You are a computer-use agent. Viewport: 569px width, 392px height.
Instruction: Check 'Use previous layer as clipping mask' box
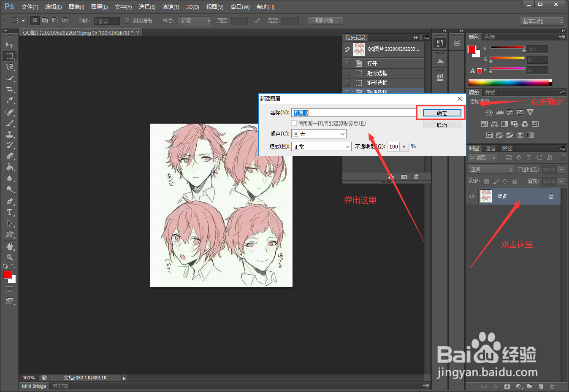pos(294,123)
